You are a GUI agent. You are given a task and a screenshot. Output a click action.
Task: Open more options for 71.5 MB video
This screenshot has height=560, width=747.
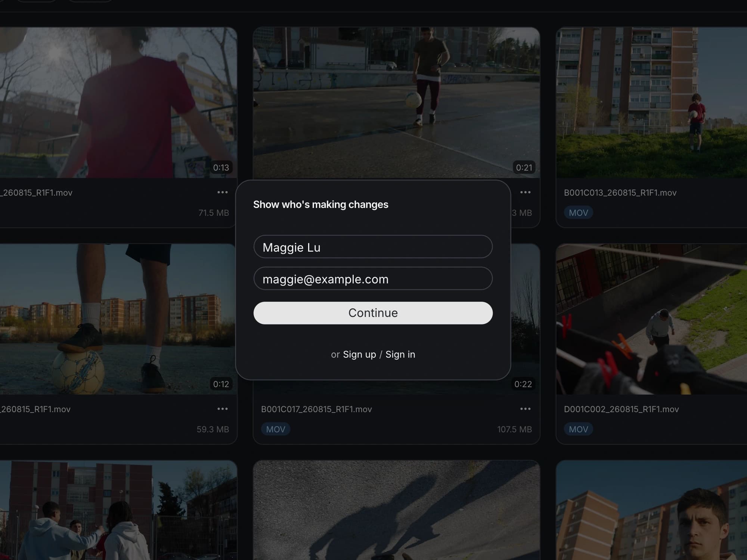click(222, 192)
